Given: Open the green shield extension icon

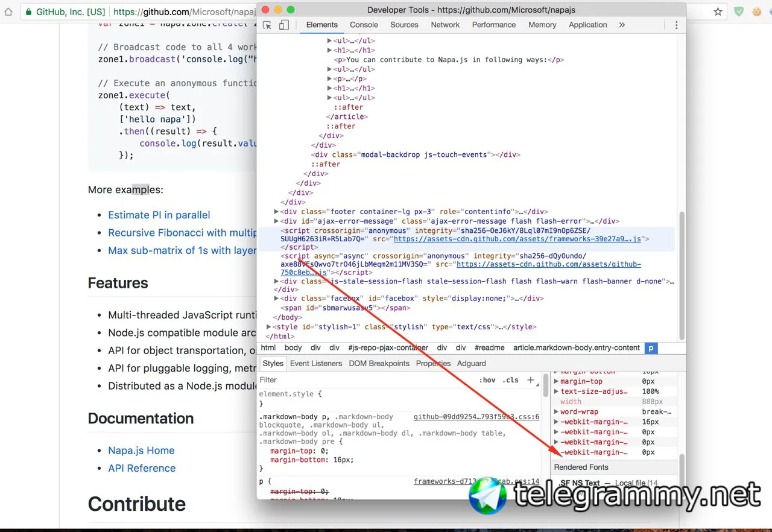Looking at the screenshot, I should 739,11.
